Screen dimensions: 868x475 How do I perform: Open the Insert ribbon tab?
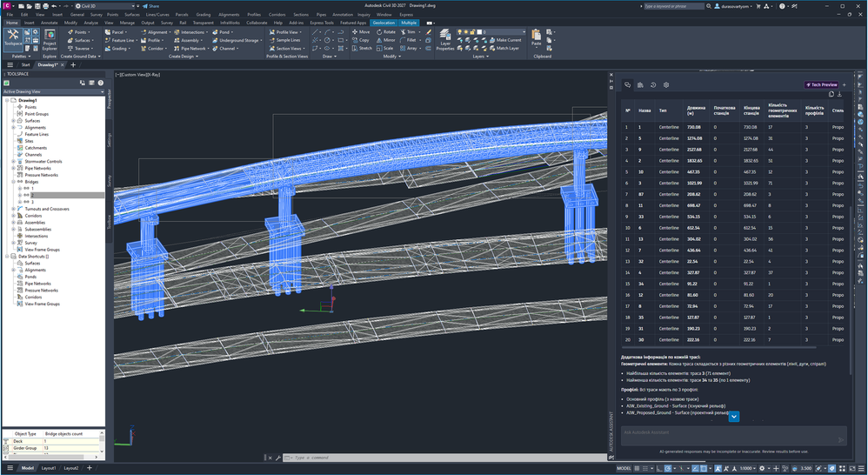tap(30, 23)
